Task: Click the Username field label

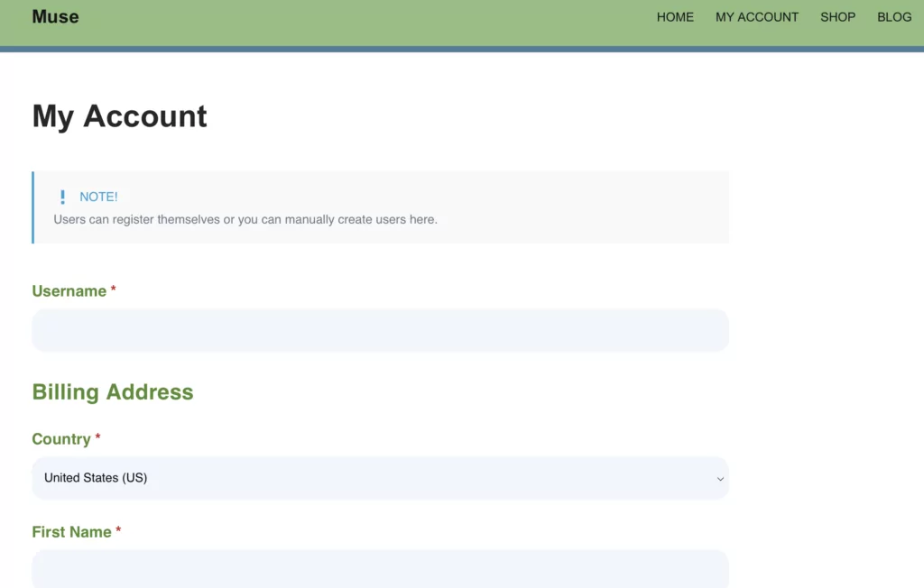Action: coord(69,291)
